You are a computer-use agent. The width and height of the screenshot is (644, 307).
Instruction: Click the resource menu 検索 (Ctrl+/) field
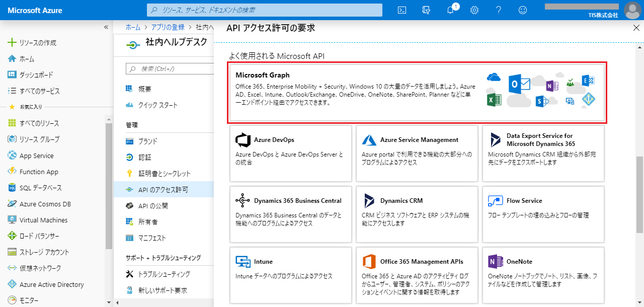(x=170, y=68)
